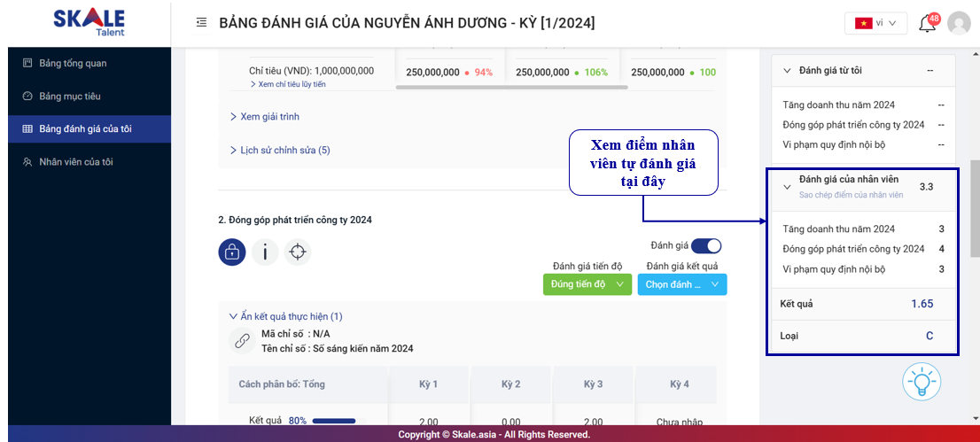Click the hamburger menu icon beside the title
The image size is (980, 442).
(202, 22)
